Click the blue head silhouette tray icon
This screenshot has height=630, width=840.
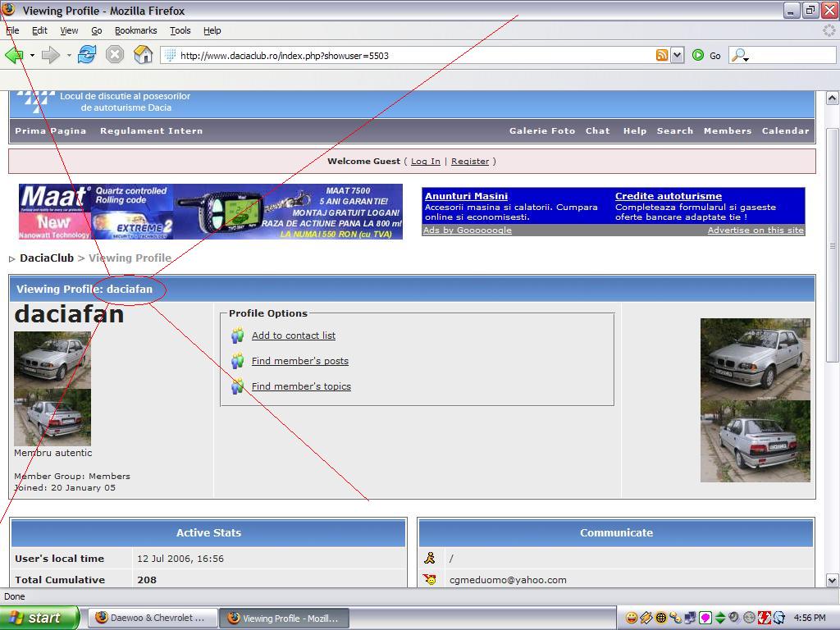778,618
